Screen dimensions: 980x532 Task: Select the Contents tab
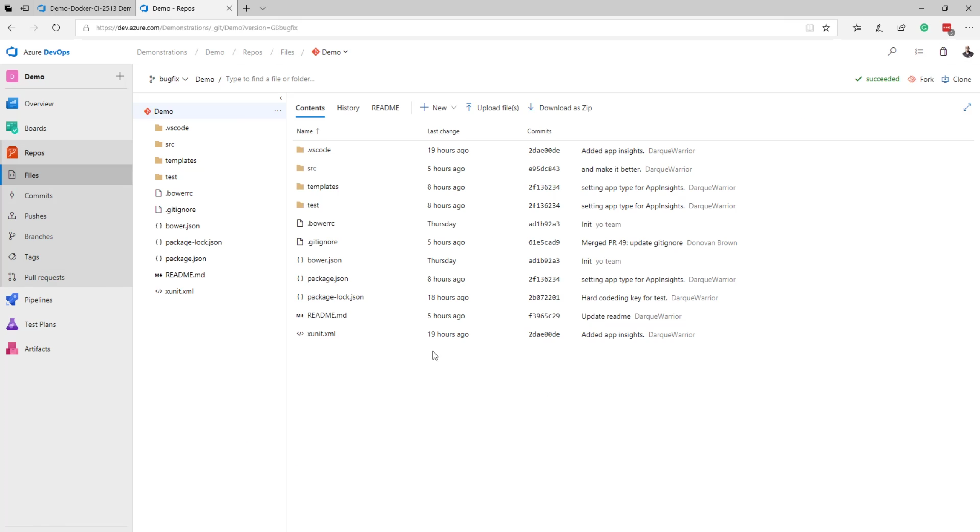[310, 108]
